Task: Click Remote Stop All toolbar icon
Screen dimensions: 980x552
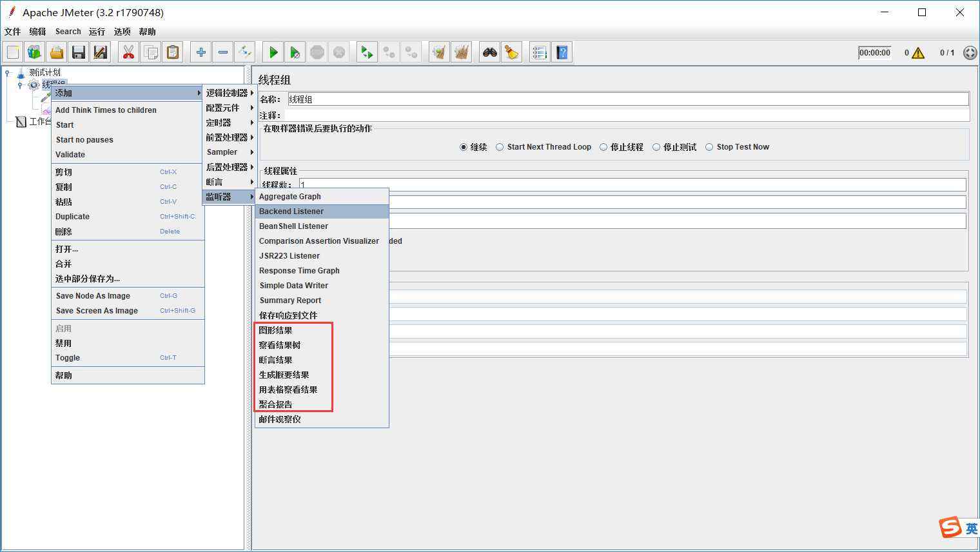Action: click(389, 52)
